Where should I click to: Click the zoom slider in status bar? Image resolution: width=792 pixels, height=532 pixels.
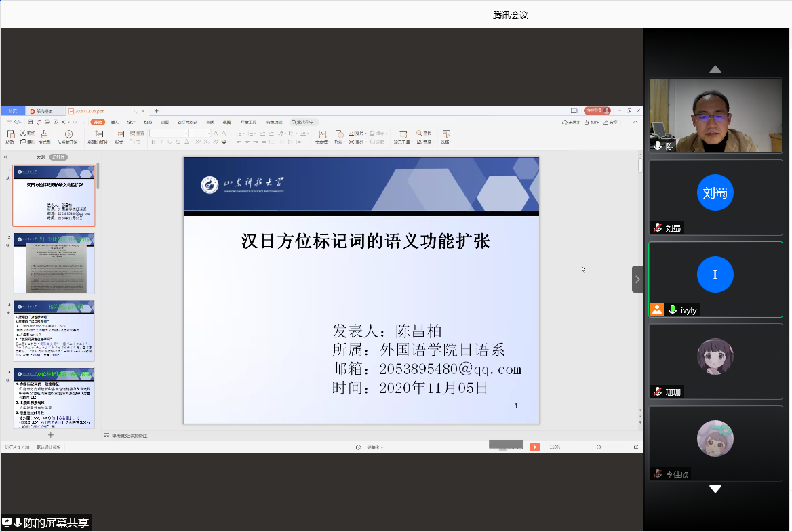click(x=598, y=447)
